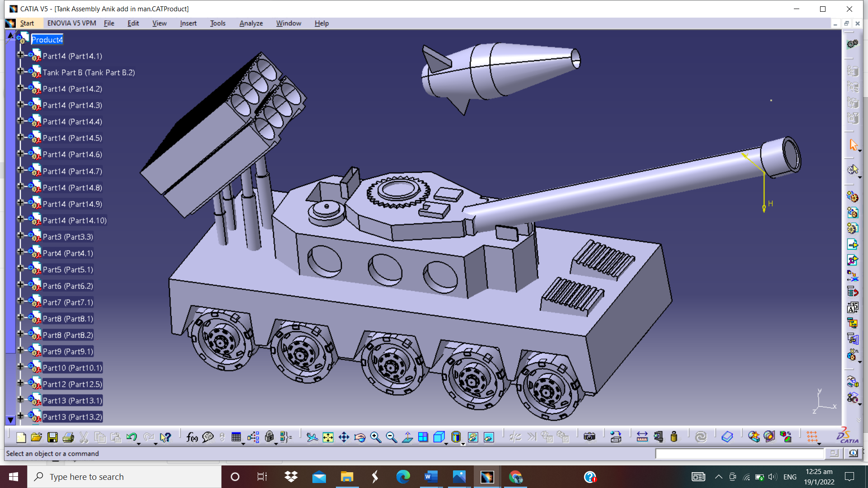The width and height of the screenshot is (868, 488).
Task: Open the render style shading dropdown
Action: [463, 444]
